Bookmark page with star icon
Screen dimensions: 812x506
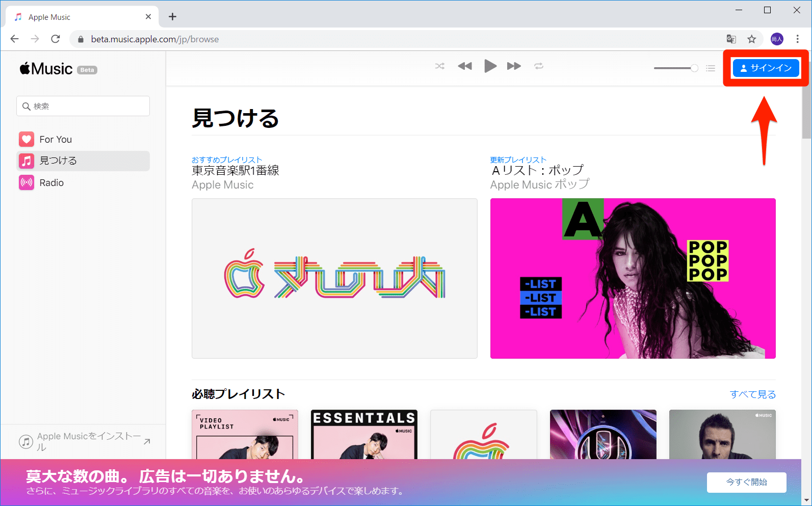tap(752, 39)
